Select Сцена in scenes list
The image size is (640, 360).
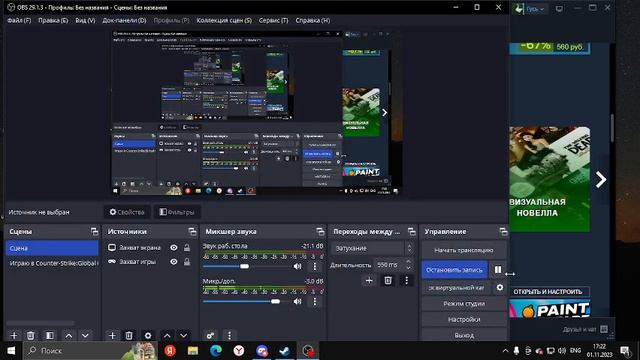(x=52, y=248)
